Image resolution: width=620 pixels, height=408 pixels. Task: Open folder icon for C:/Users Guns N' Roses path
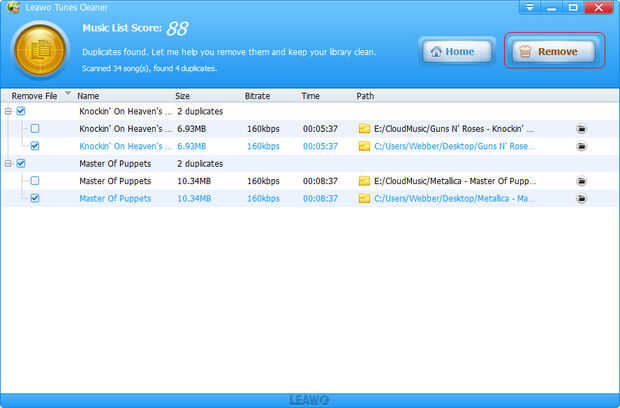(x=364, y=146)
